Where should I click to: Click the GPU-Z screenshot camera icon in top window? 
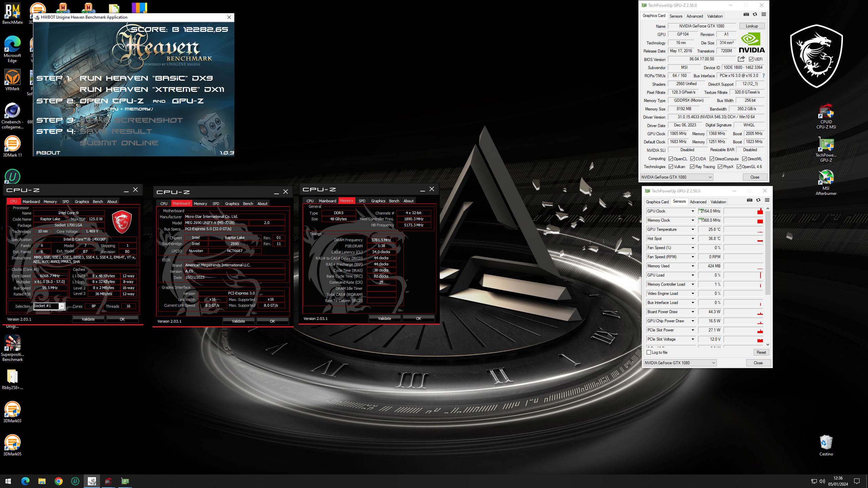point(746,14)
